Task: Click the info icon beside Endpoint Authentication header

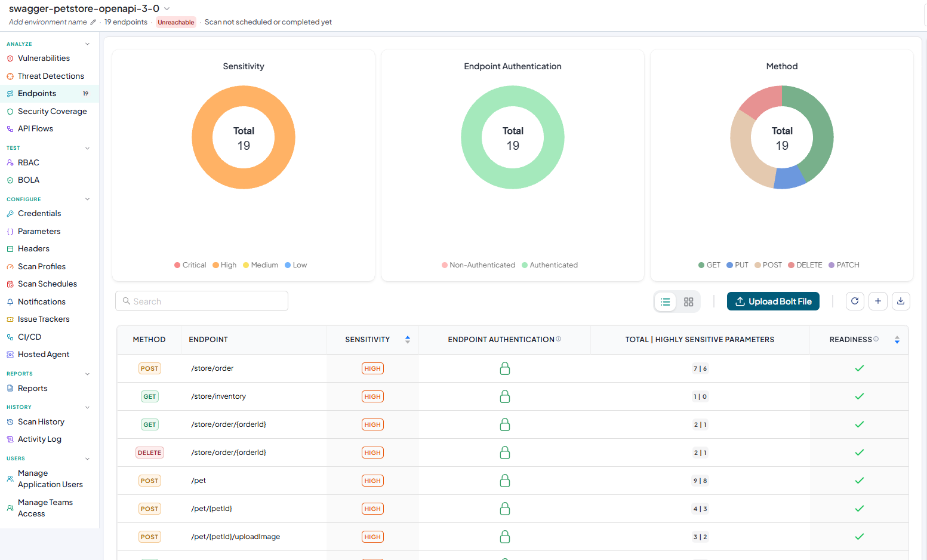Action: (x=559, y=339)
